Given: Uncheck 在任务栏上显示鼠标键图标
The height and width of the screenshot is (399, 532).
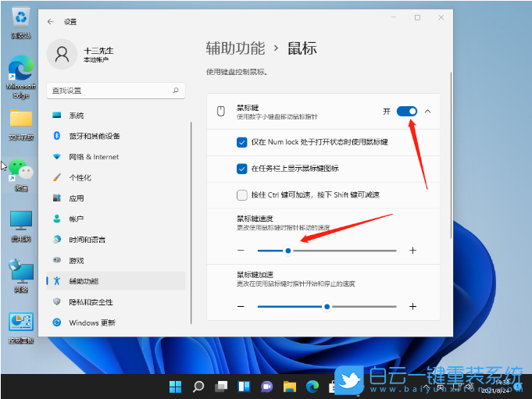Looking at the screenshot, I should (242, 169).
